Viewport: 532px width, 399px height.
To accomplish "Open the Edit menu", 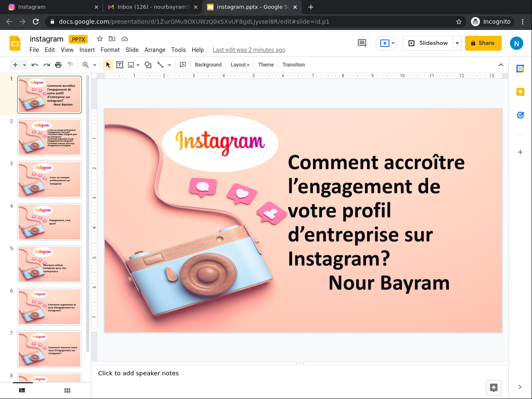I will (x=50, y=50).
